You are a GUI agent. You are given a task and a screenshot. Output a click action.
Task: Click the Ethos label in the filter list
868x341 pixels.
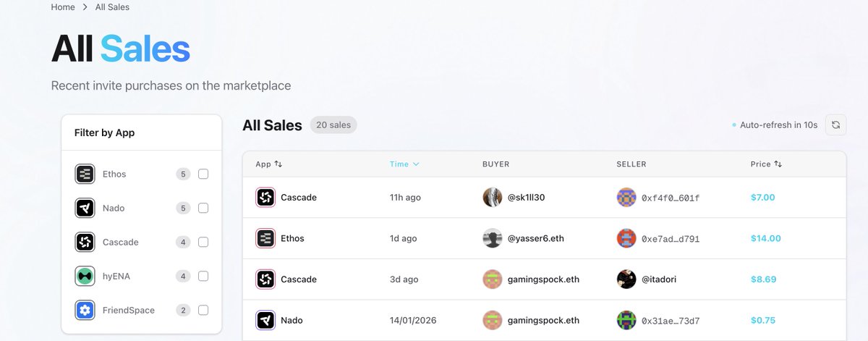tap(114, 174)
